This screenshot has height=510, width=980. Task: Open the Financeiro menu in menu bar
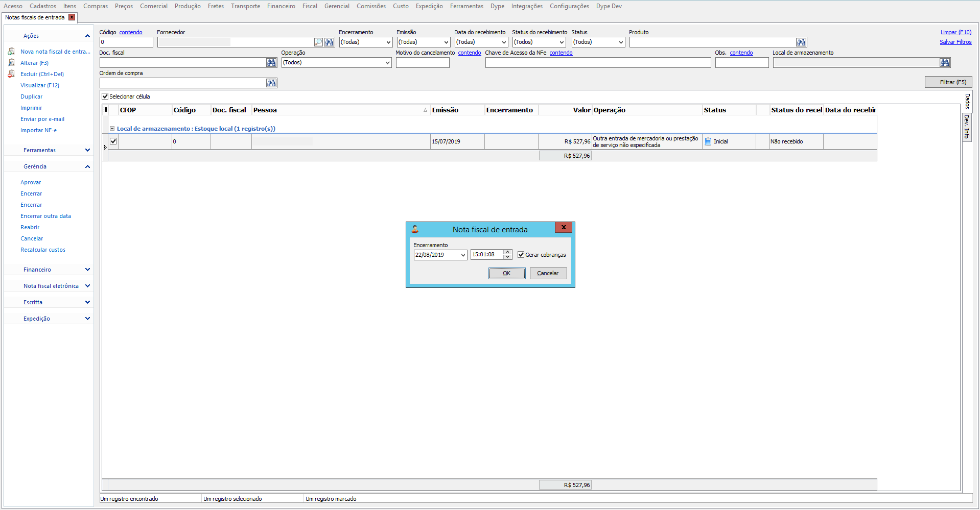(281, 6)
